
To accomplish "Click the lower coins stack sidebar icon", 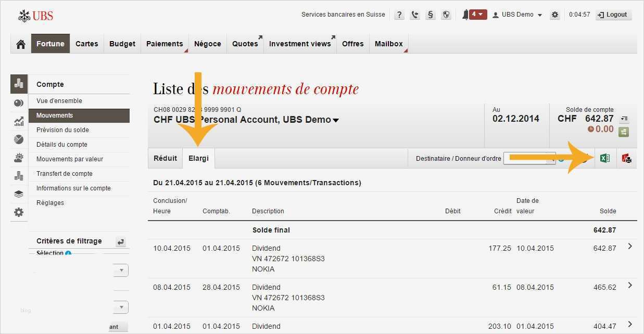I will pyautogui.click(x=19, y=176).
